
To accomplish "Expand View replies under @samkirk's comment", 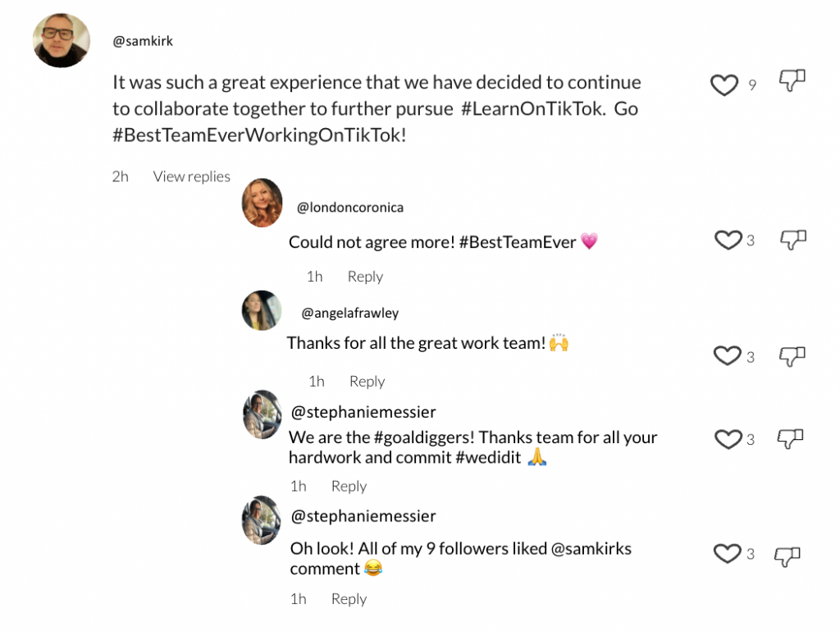I will [x=192, y=176].
